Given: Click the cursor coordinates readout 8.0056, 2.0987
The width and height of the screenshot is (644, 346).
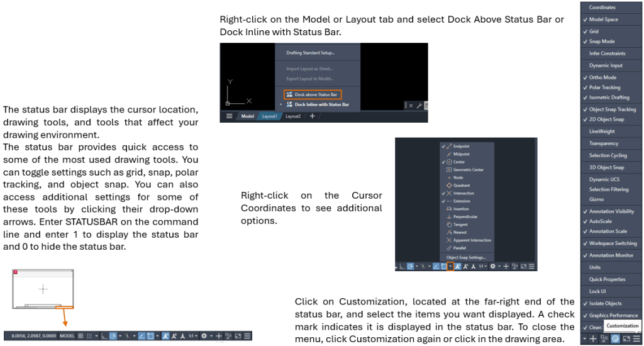Looking at the screenshot, I should point(31,336).
